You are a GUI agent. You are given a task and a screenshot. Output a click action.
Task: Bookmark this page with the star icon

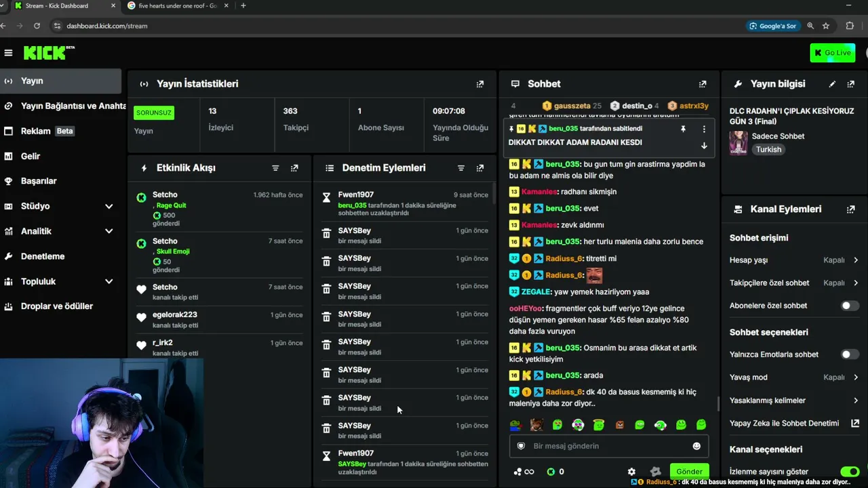pos(826,26)
